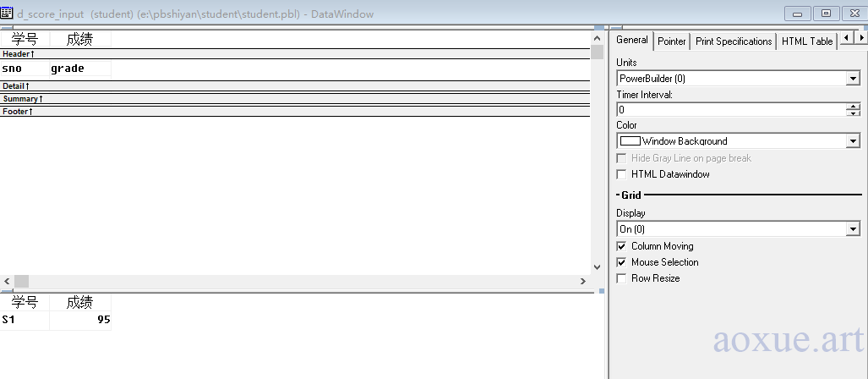This screenshot has height=379, width=868.
Task: Click the right tab-scroll arrow in the properties panel
Action: click(x=860, y=38)
